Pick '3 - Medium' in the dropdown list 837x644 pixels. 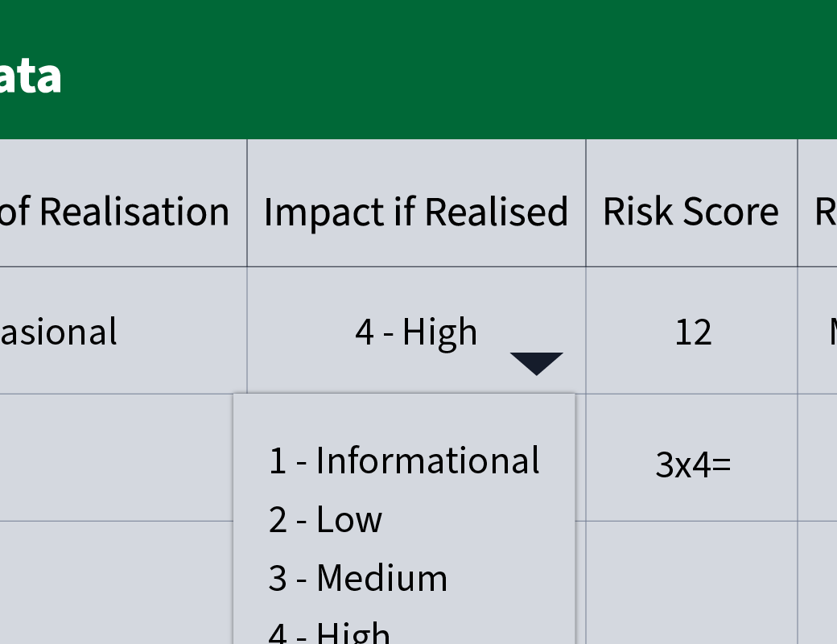[358, 578]
